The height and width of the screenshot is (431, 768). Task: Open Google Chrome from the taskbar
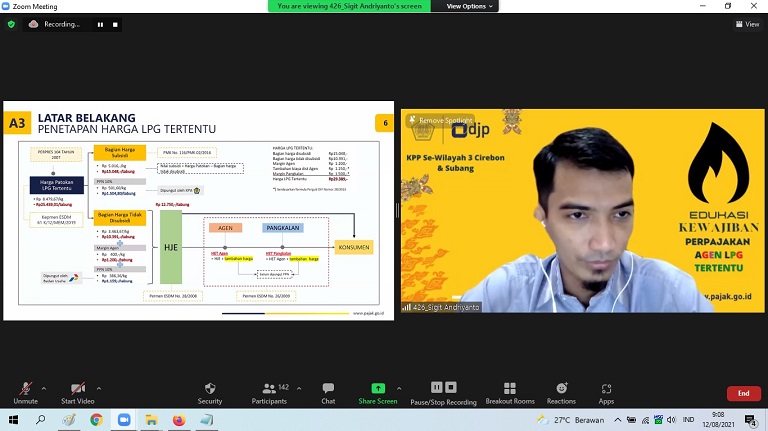pyautogui.click(x=97, y=420)
